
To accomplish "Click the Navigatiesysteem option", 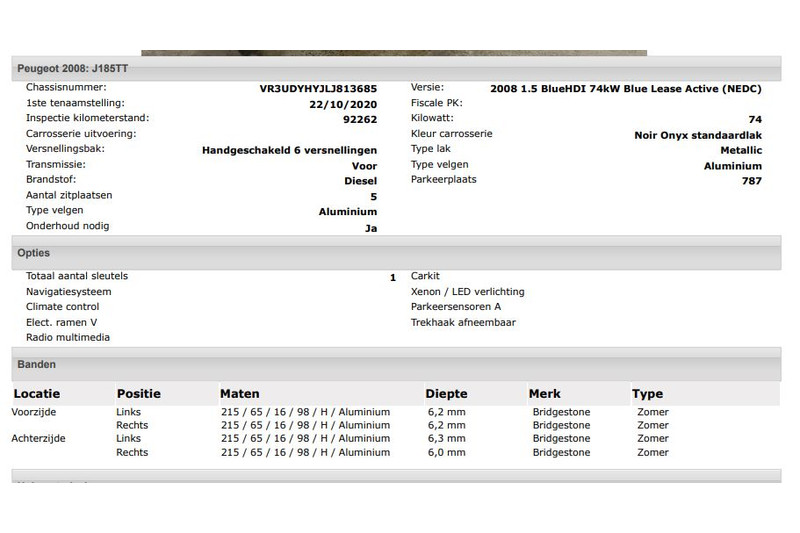I will pyautogui.click(x=68, y=291).
